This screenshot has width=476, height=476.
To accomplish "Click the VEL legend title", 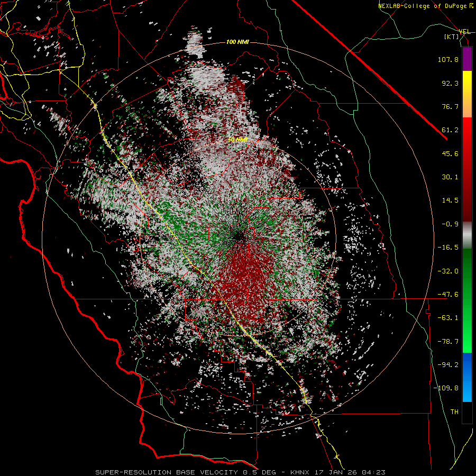I will pos(464,32).
